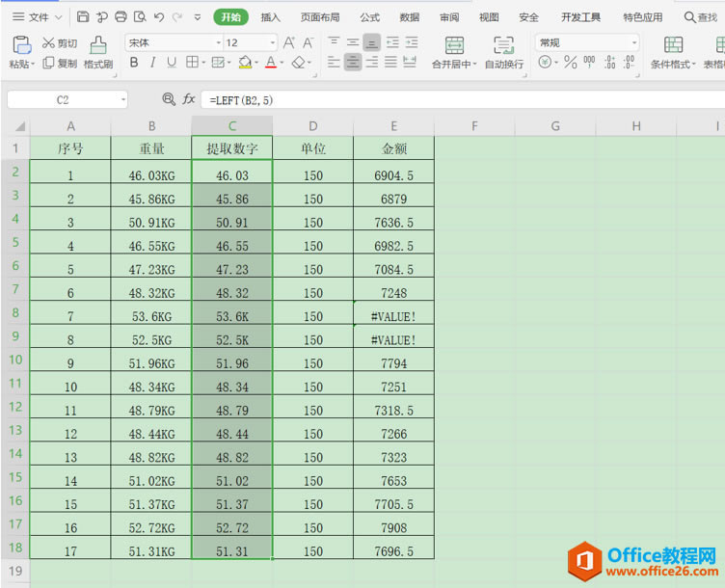Viewport: 725px width, 588px height.
Task: Expand the font color dropdown arrow
Action: [x=282, y=63]
